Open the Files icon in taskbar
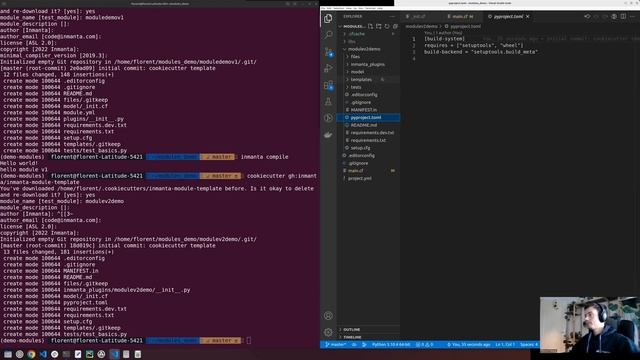Viewport: 640px width, 360px height. coord(8,354)
